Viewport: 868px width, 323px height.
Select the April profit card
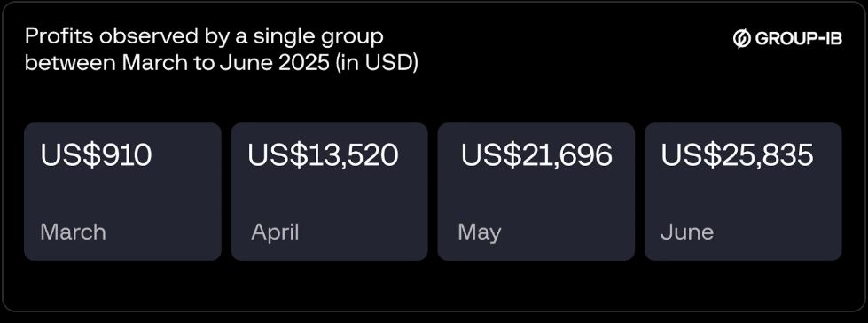(329, 192)
